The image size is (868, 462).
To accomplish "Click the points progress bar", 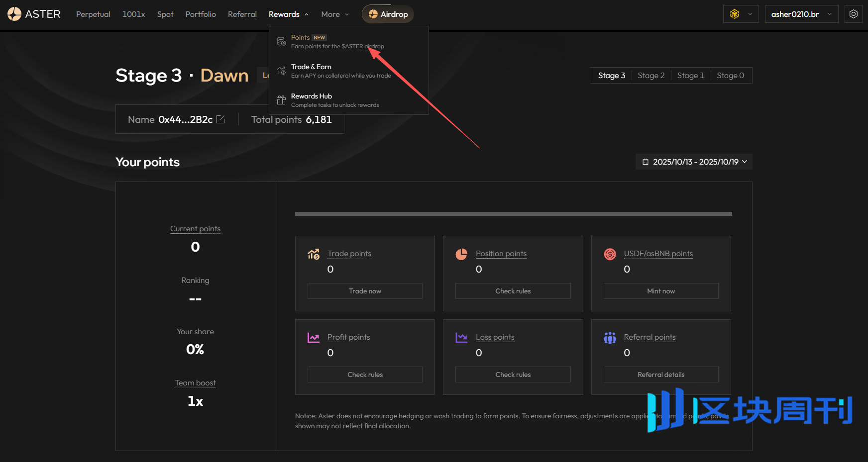I will [513, 214].
